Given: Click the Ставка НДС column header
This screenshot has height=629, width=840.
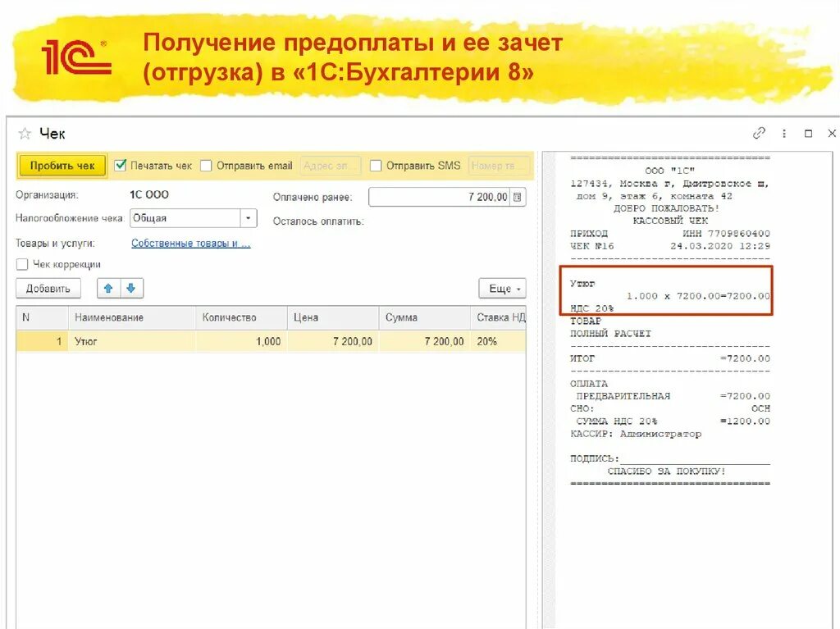Looking at the screenshot, I should [x=498, y=317].
